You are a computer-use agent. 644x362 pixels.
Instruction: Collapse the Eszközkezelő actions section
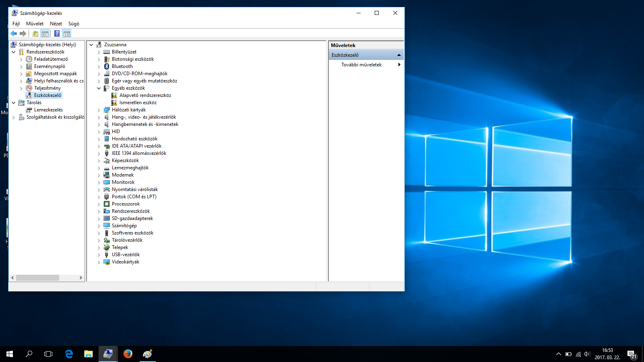(399, 55)
